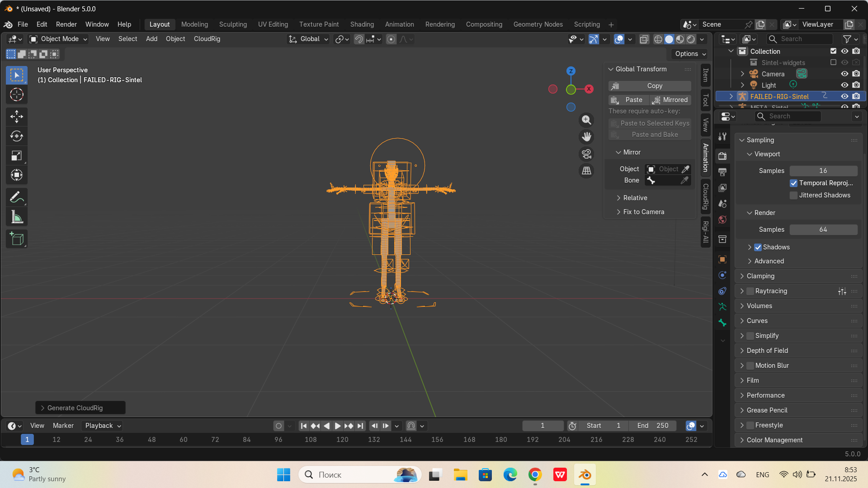The height and width of the screenshot is (488, 868).
Task: Toggle Camera visibility in the outliner
Action: tap(844, 74)
